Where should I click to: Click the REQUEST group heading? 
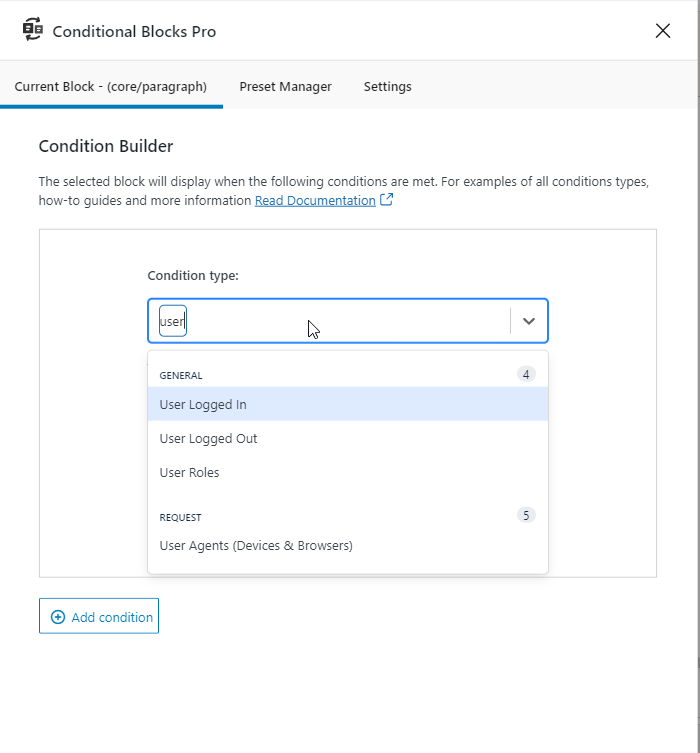pos(180,517)
